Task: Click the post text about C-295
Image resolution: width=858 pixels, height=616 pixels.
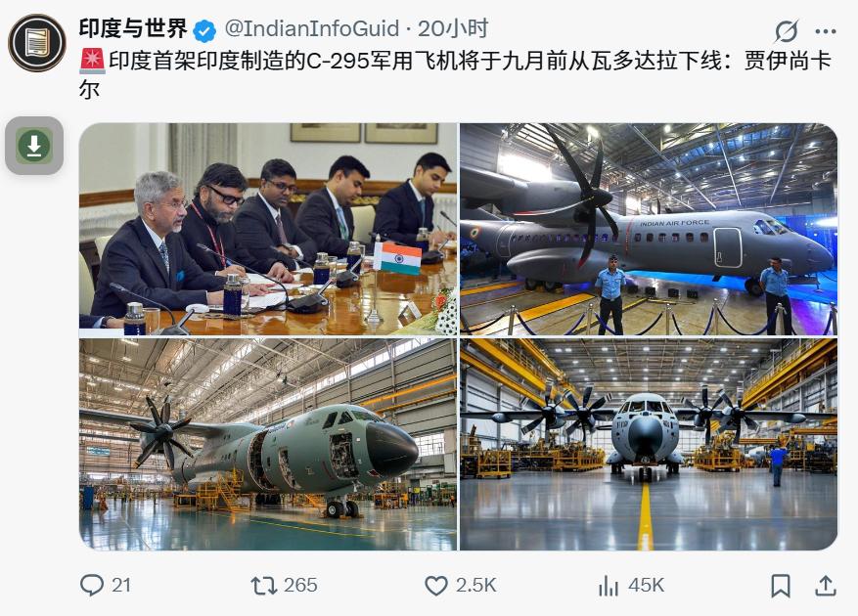Action: point(455,74)
